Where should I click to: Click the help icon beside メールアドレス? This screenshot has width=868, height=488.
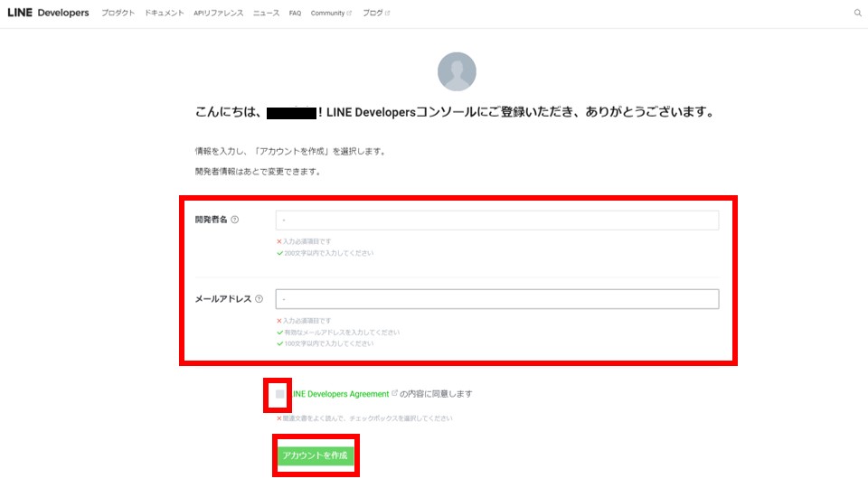[259, 299]
